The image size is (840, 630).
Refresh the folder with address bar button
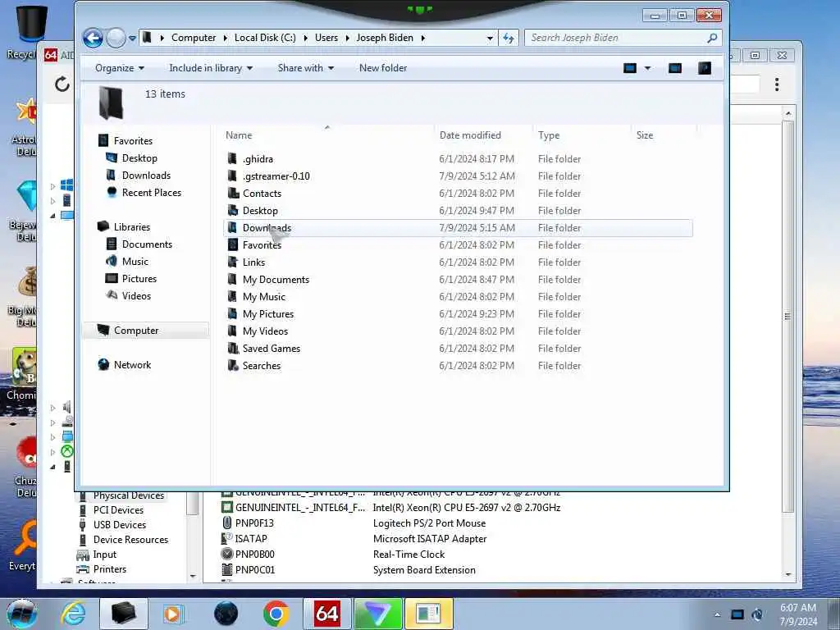(508, 38)
